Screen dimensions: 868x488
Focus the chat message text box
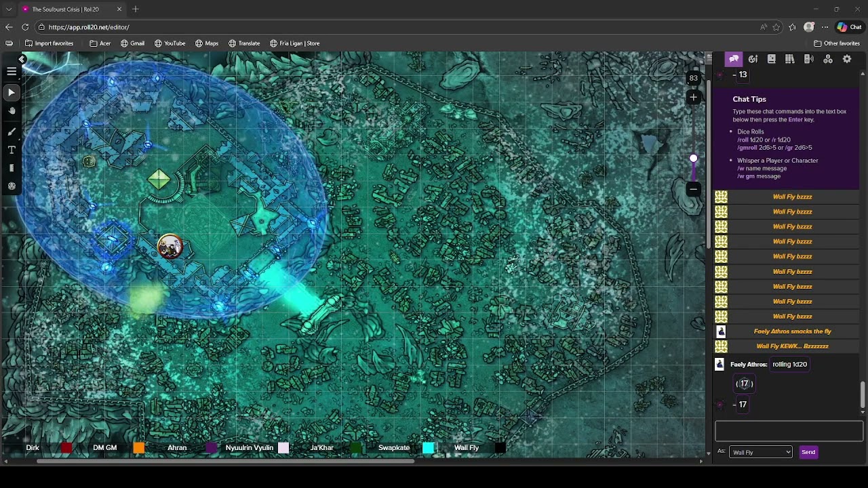coord(789,430)
